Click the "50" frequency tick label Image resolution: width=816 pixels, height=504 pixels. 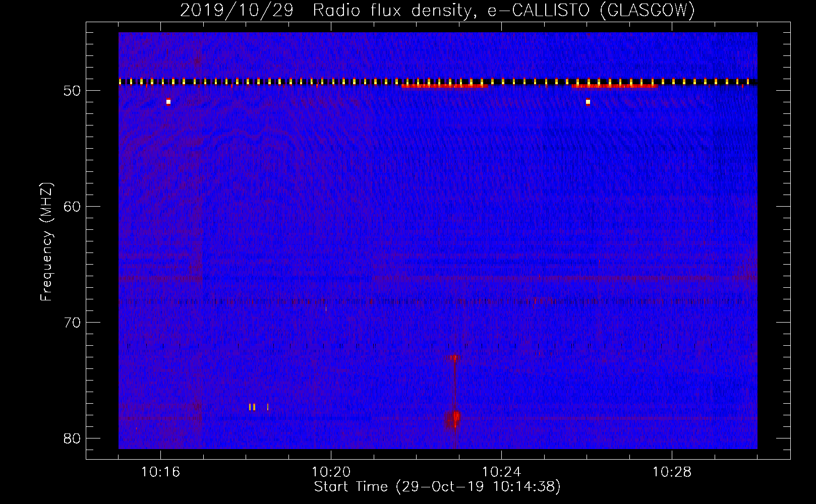point(73,91)
